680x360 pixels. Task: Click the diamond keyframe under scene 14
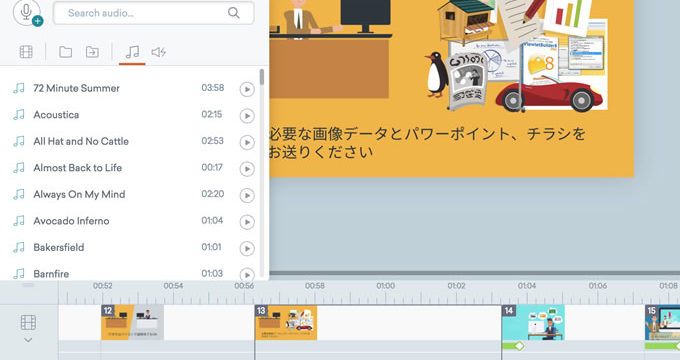click(x=519, y=346)
